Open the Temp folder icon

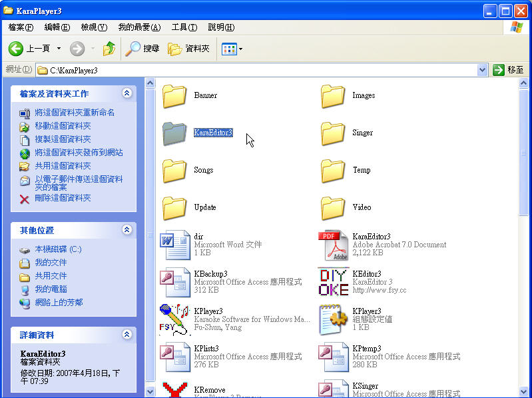point(333,171)
